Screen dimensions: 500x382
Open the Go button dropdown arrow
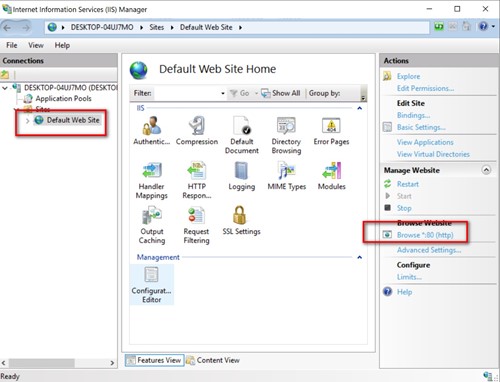pos(256,93)
